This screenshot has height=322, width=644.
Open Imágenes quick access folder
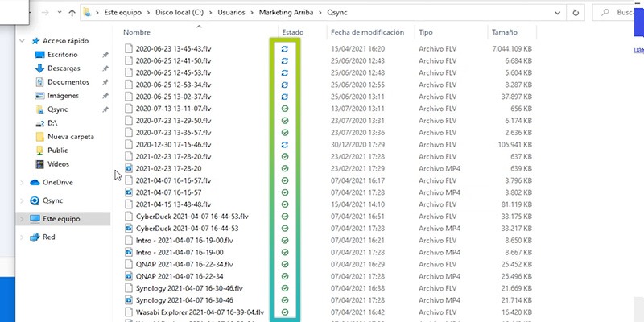[64, 95]
